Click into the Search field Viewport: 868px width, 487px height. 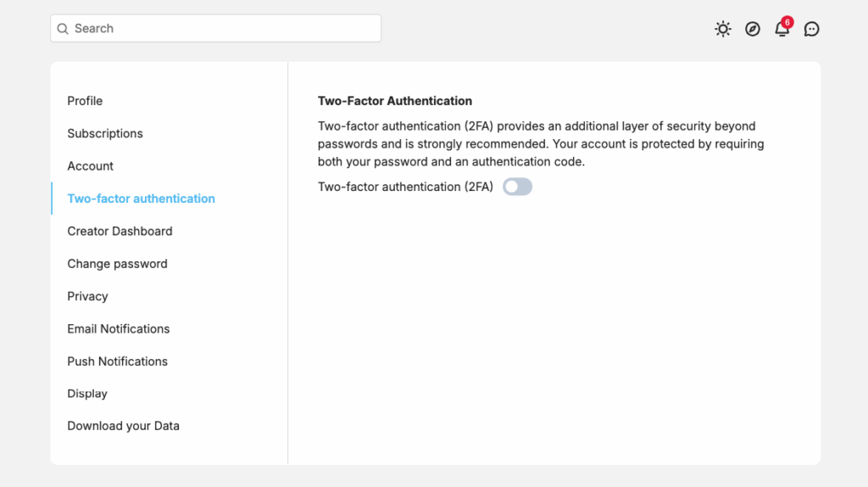coord(216,28)
